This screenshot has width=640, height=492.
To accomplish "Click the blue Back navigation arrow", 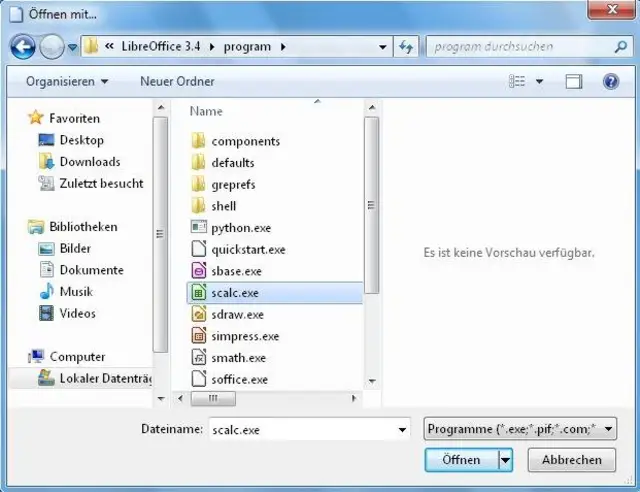I will [x=22, y=47].
